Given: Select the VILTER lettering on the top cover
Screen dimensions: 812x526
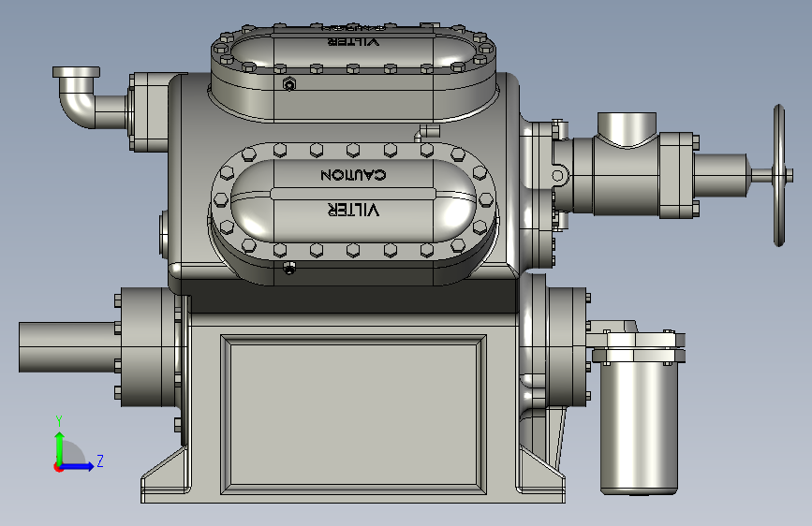Looking at the screenshot, I should click(x=354, y=41).
